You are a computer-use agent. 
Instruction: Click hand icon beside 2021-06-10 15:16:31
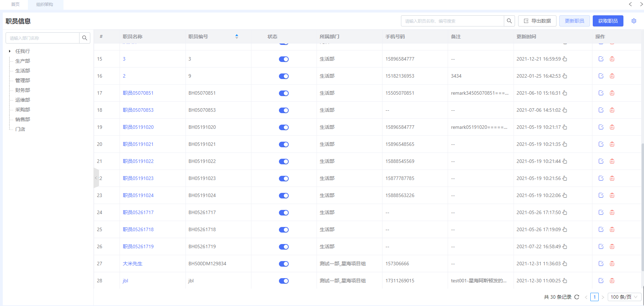pos(565,93)
